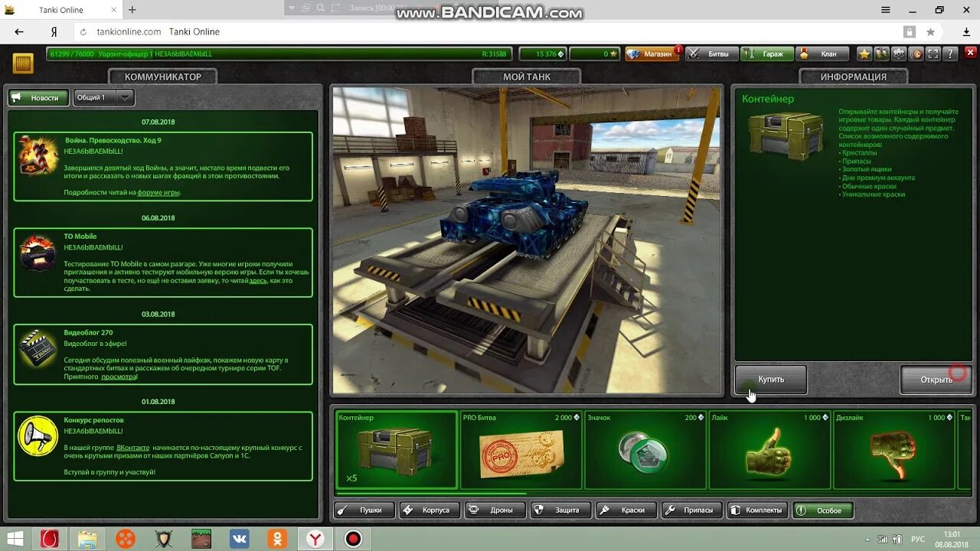Open the help question mark icon
Viewport: 980px width, 551px height.
click(x=950, y=54)
